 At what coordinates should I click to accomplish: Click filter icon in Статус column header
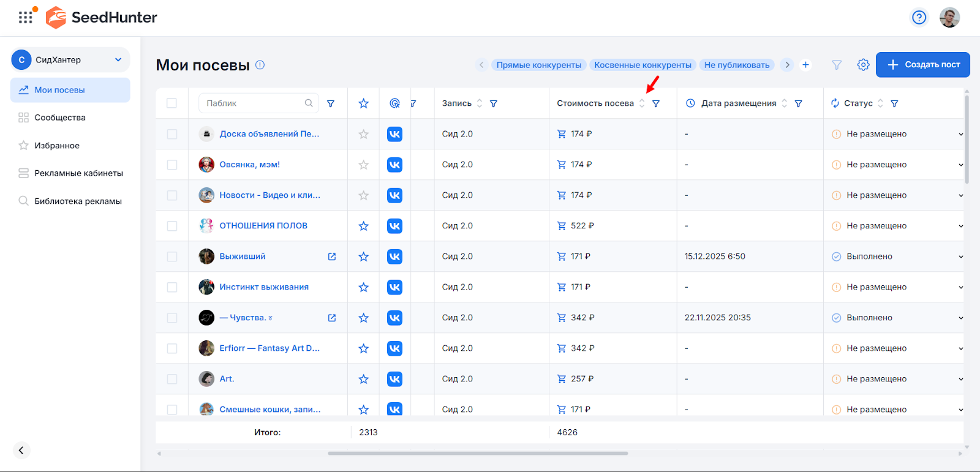(894, 103)
